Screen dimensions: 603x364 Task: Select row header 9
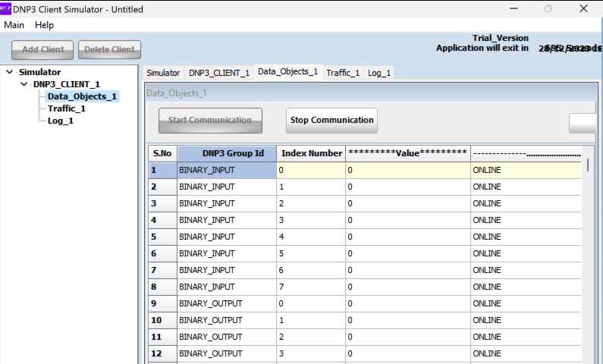pos(162,303)
